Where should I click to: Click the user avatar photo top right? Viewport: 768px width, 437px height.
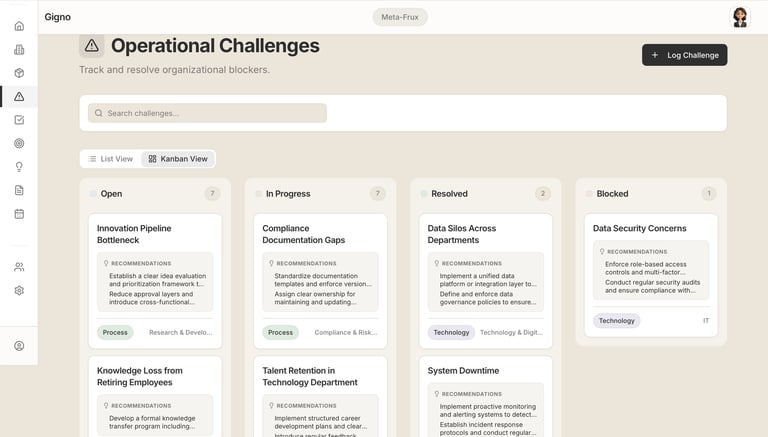[740, 17]
